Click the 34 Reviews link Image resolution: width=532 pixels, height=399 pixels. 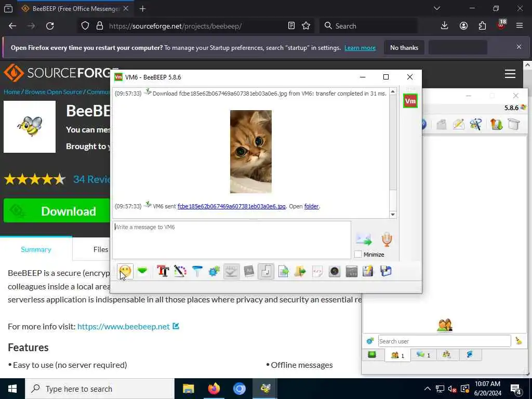point(92,179)
